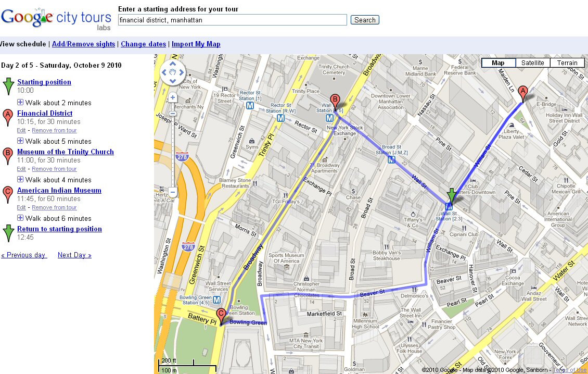Open Change dates

(143, 44)
